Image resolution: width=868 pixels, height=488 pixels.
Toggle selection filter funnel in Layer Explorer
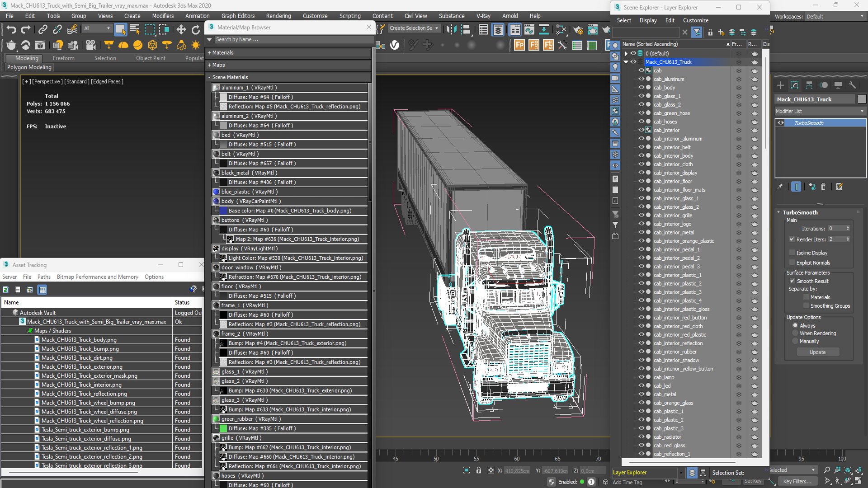pyautogui.click(x=697, y=33)
